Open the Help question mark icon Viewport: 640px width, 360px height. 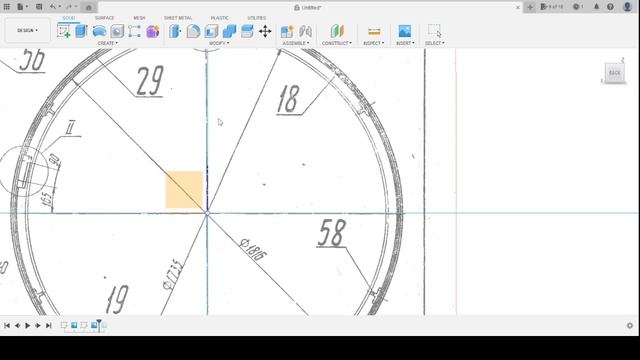(x=610, y=7)
